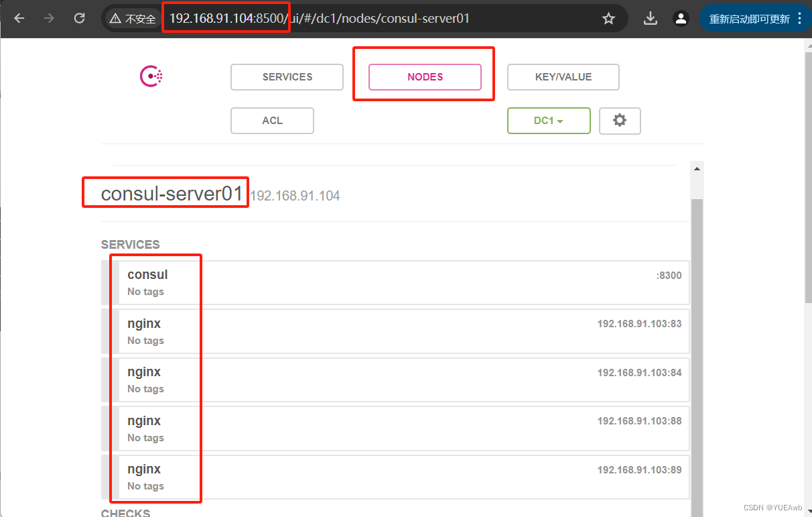Screen dimensions: 812x517
Task: Expand the DC1 datacenter dropdown
Action: tap(549, 121)
